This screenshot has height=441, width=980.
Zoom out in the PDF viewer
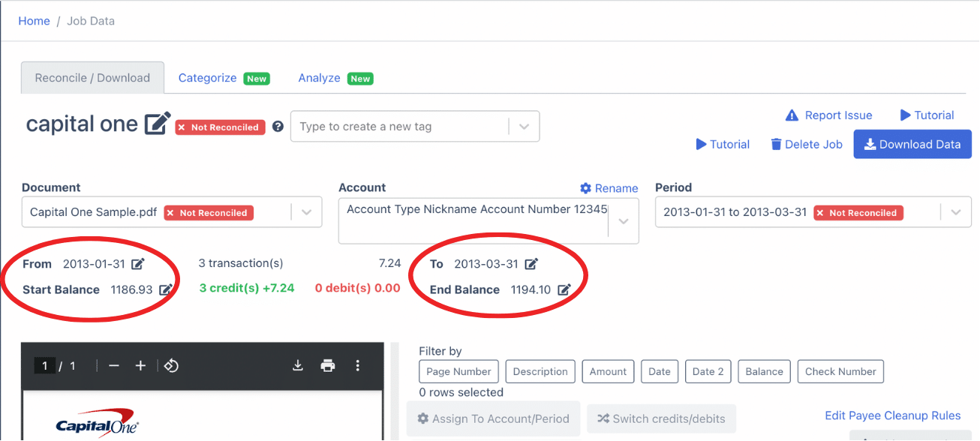point(114,365)
